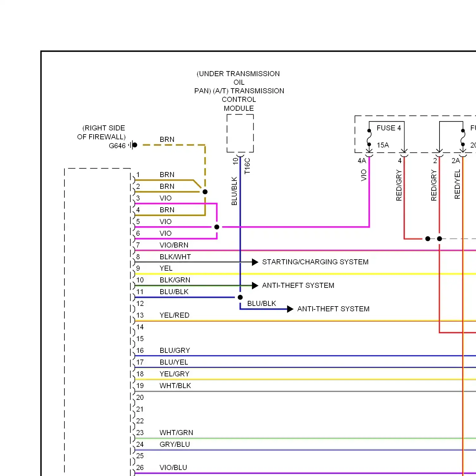Screen dimensions: 476x476
Task: Select the STARTING/CHARGING SYSTEM reference text
Action: (x=315, y=262)
